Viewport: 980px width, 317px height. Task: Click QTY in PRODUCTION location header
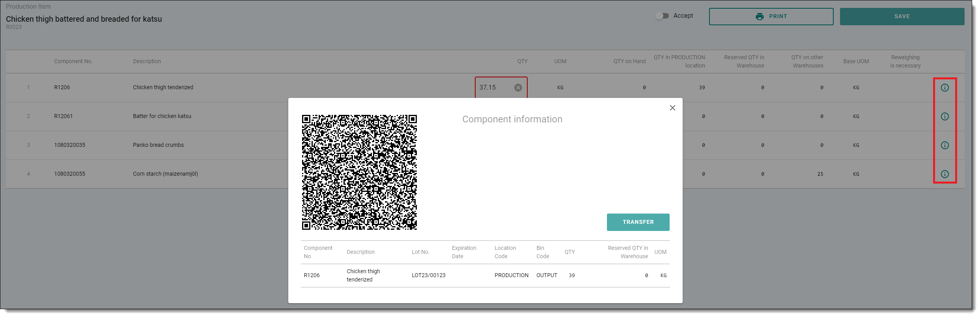point(679,62)
